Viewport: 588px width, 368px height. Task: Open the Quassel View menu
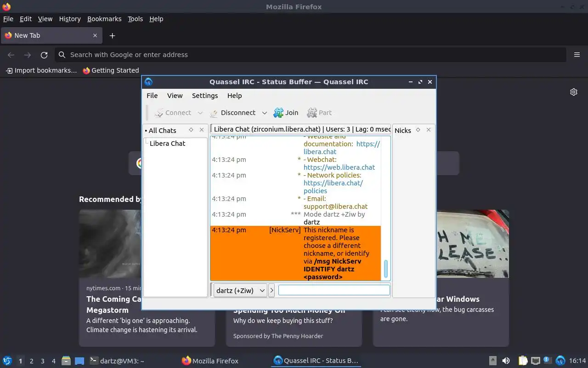click(175, 96)
